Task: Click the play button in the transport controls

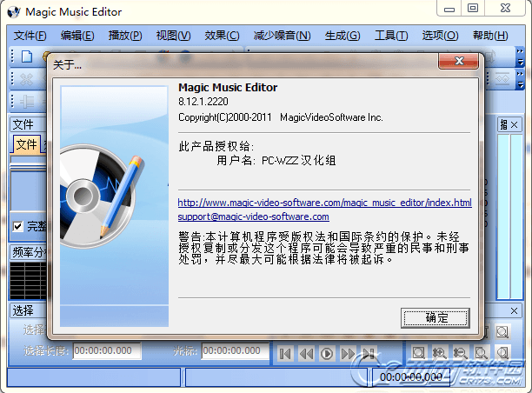Action: click(327, 354)
